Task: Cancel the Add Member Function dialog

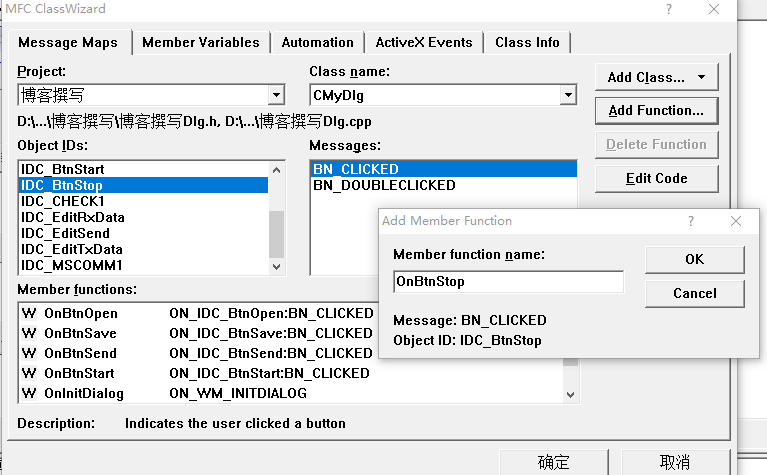Action: coord(695,294)
